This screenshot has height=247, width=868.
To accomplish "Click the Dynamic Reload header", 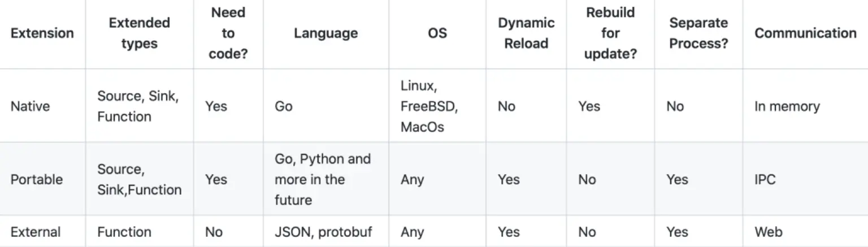I will click(526, 33).
